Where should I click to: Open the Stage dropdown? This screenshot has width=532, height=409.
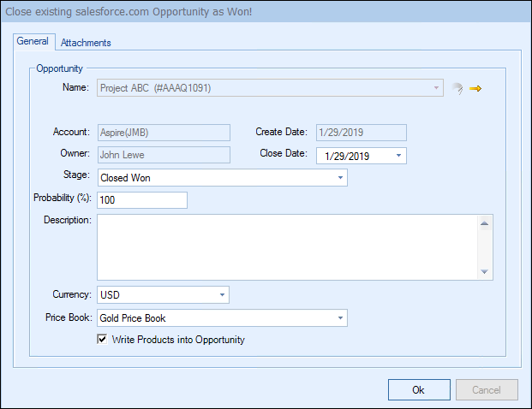pos(340,178)
